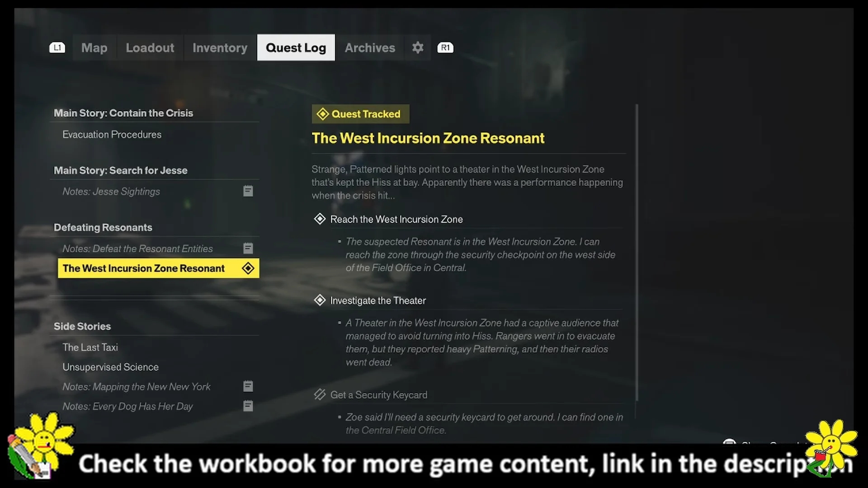Click notes icon beside Every Dog Has Her Day
This screenshot has width=868, height=488.
coord(248,406)
